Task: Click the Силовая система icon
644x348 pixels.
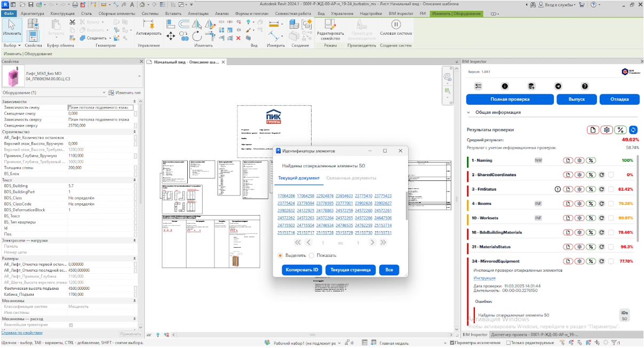Action: pyautogui.click(x=396, y=24)
